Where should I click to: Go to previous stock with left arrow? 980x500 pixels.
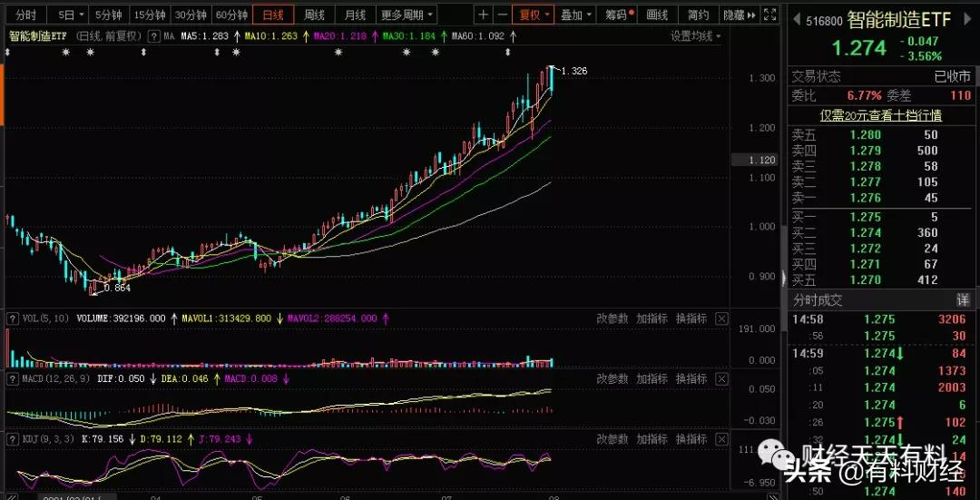[x=796, y=21]
